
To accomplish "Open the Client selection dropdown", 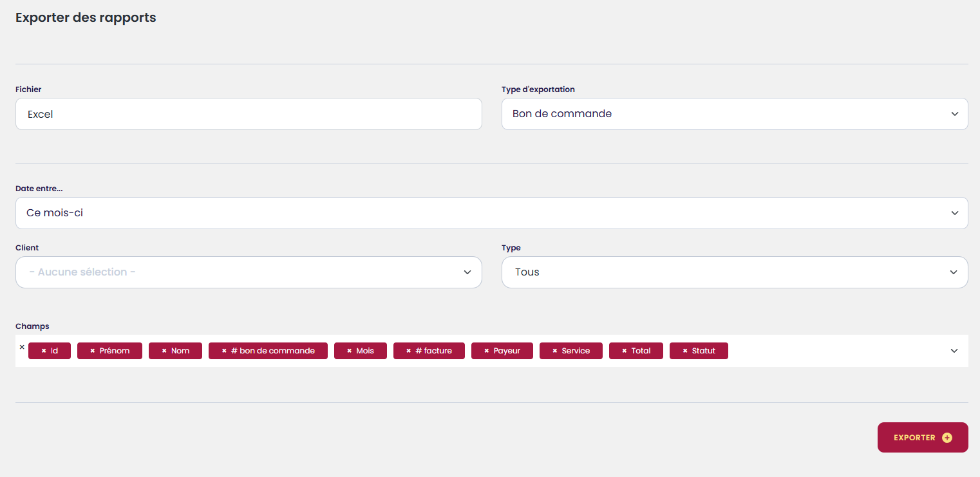I will coord(249,272).
